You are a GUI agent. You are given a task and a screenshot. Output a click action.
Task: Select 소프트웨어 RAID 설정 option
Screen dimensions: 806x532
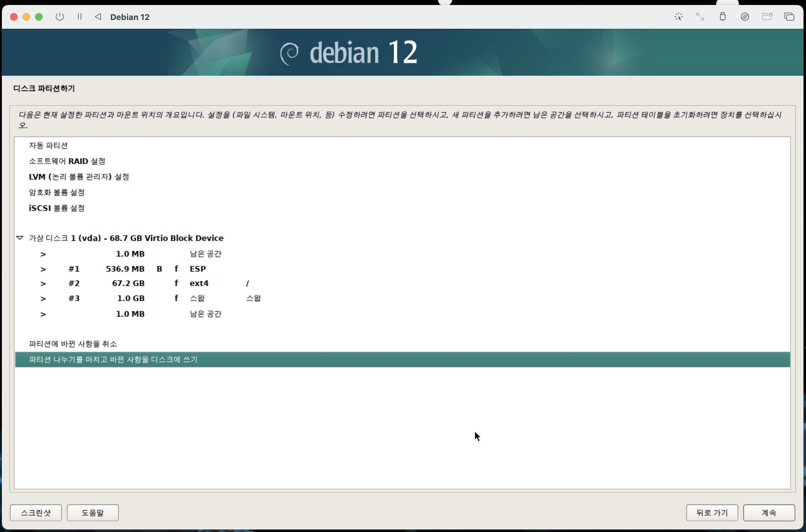[402, 161]
